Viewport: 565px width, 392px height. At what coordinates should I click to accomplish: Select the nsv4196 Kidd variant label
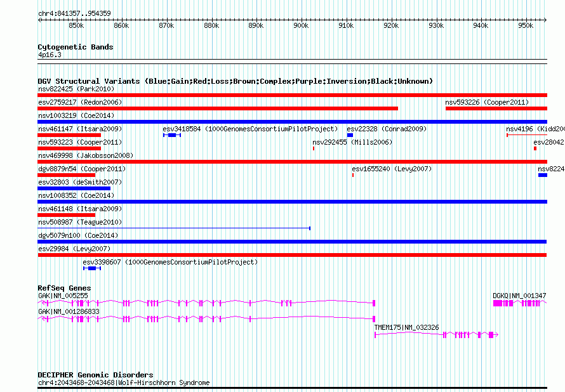(x=535, y=129)
